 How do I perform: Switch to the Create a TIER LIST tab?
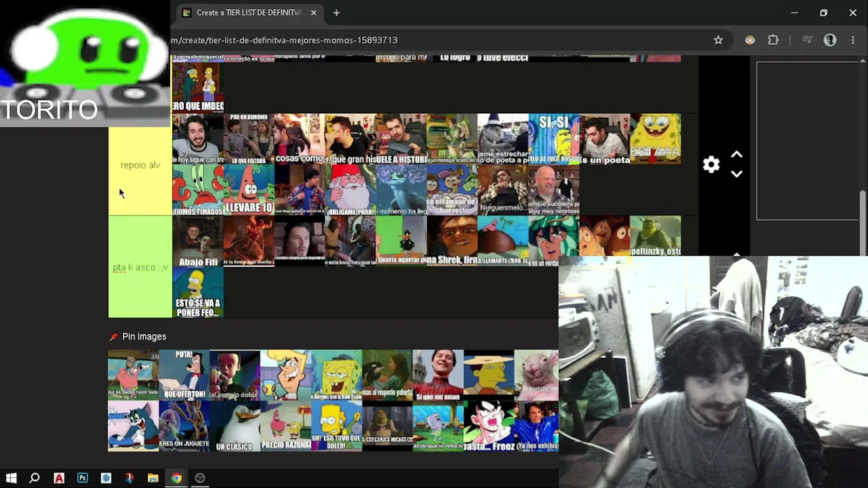click(248, 13)
